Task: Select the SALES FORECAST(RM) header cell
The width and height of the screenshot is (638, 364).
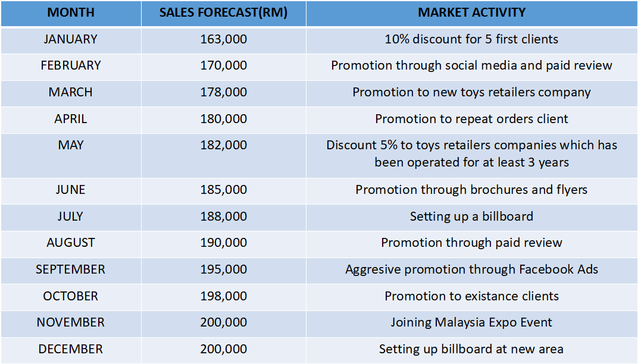Action: [223, 12]
